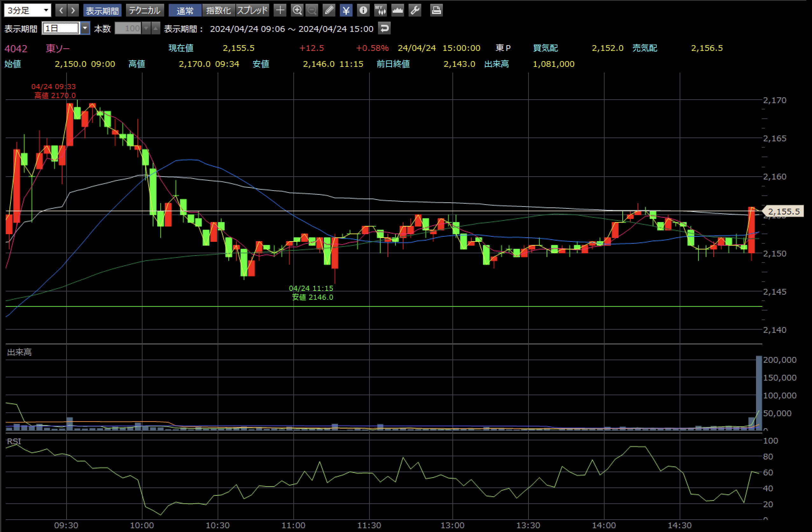
Task: Click the information (i) icon
Action: click(x=363, y=10)
